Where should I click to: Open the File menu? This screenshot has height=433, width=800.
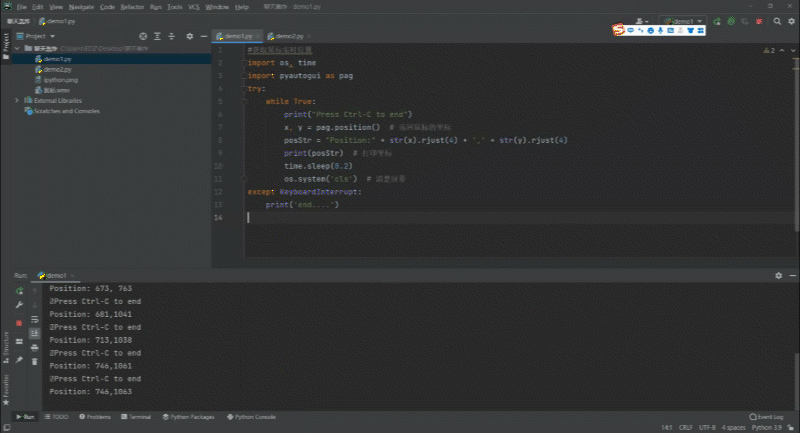click(x=22, y=7)
